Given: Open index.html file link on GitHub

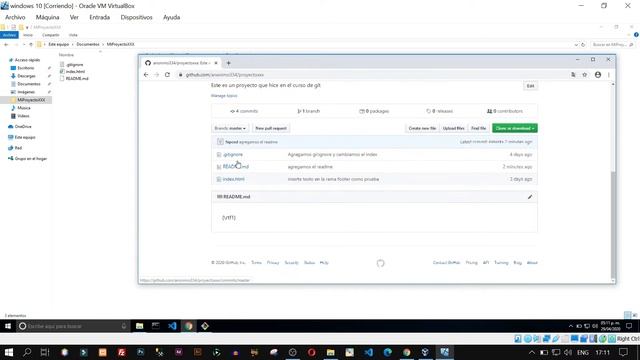Looking at the screenshot, I should click(x=233, y=179).
